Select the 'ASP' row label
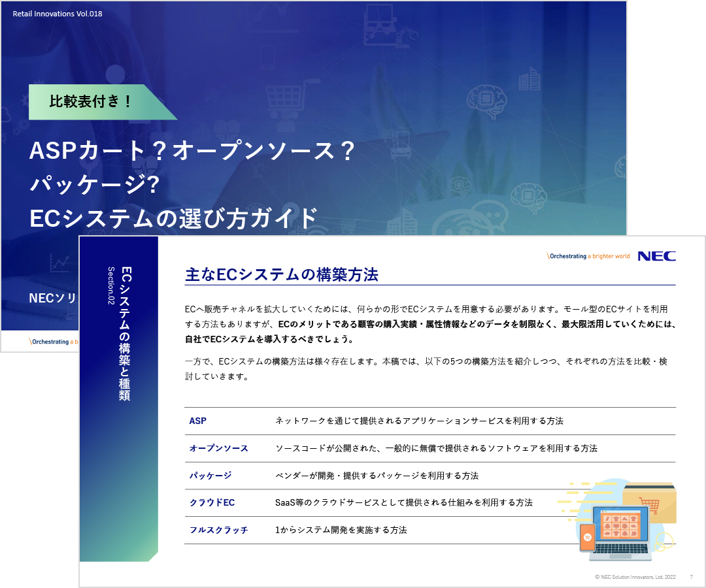The image size is (706, 588). click(197, 421)
